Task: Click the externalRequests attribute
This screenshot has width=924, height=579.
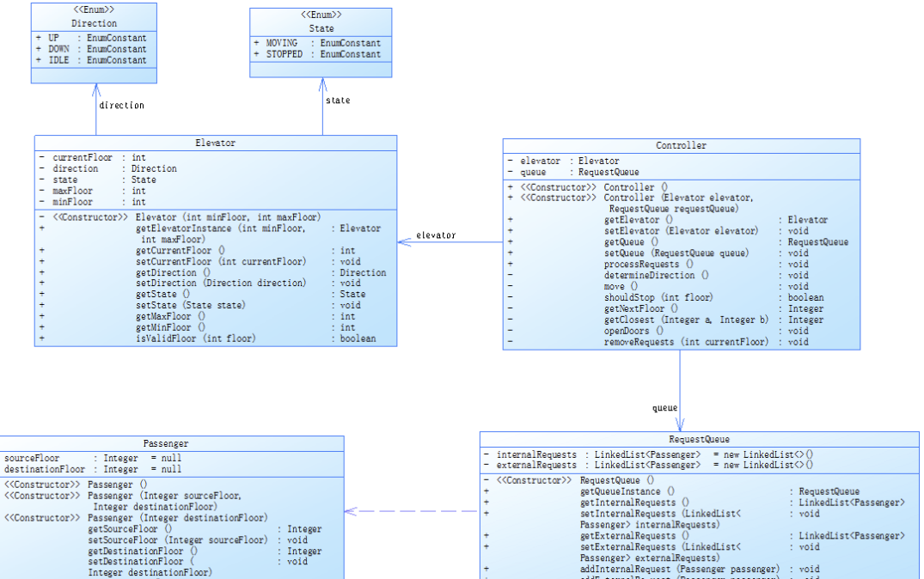Action: pyautogui.click(x=649, y=466)
